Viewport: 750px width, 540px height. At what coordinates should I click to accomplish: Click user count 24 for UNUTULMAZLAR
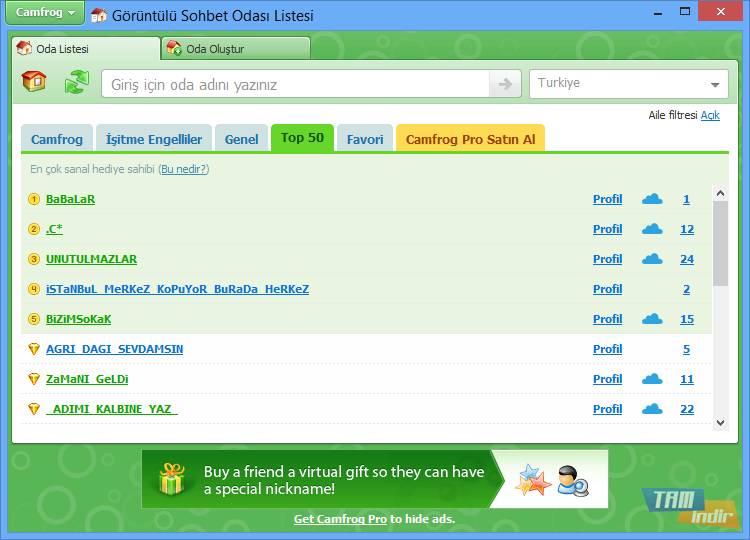click(687, 259)
